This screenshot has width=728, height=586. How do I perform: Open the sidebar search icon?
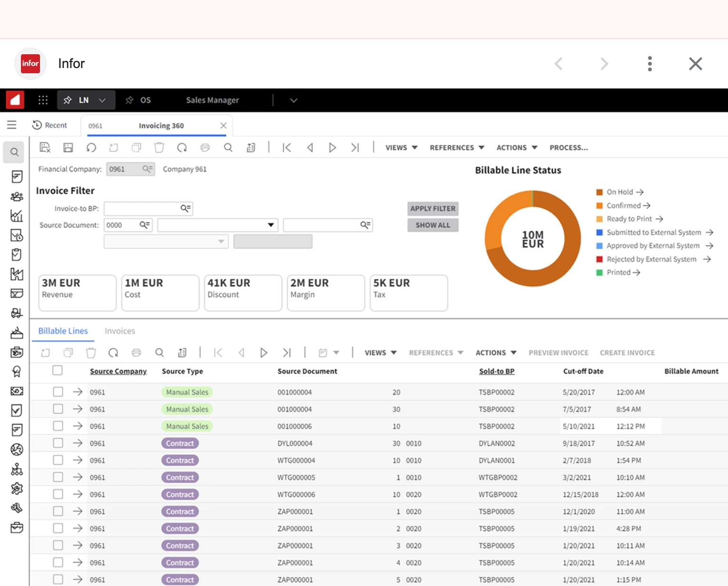(14, 152)
